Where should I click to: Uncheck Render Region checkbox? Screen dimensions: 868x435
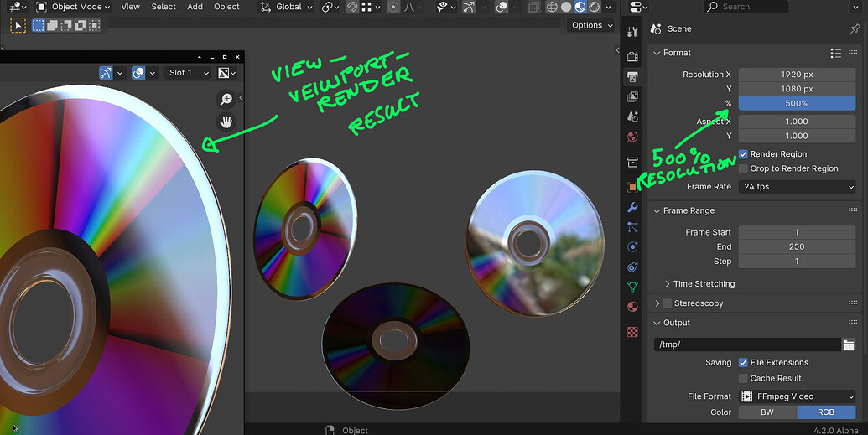pos(743,154)
